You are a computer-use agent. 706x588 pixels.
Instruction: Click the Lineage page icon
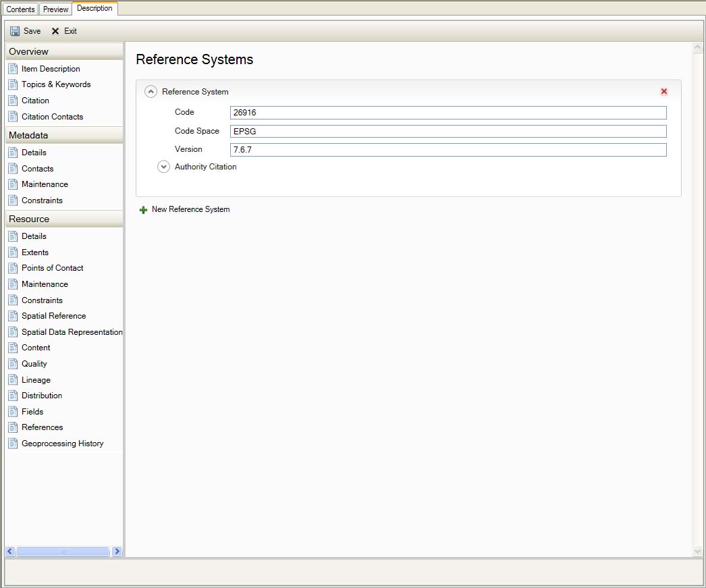pos(13,380)
